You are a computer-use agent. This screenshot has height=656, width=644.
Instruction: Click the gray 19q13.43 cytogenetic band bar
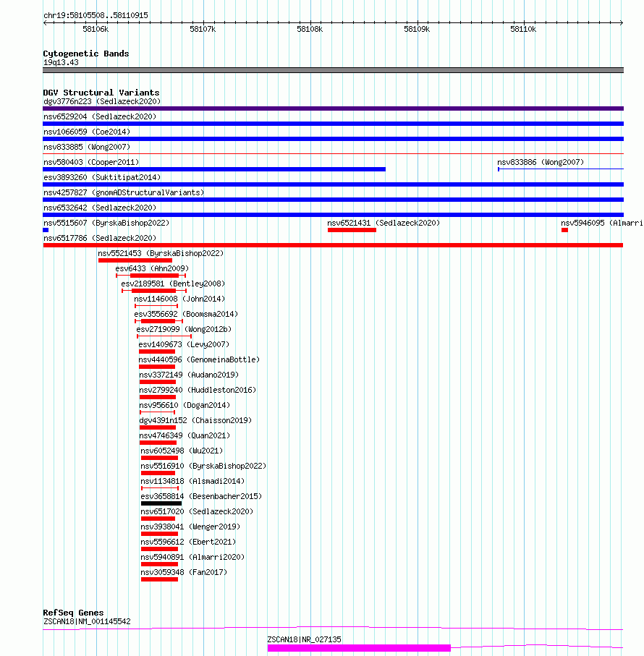coord(333,70)
